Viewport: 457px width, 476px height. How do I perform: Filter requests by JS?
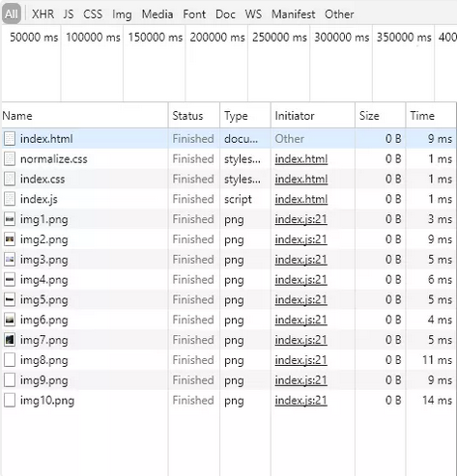tap(69, 14)
